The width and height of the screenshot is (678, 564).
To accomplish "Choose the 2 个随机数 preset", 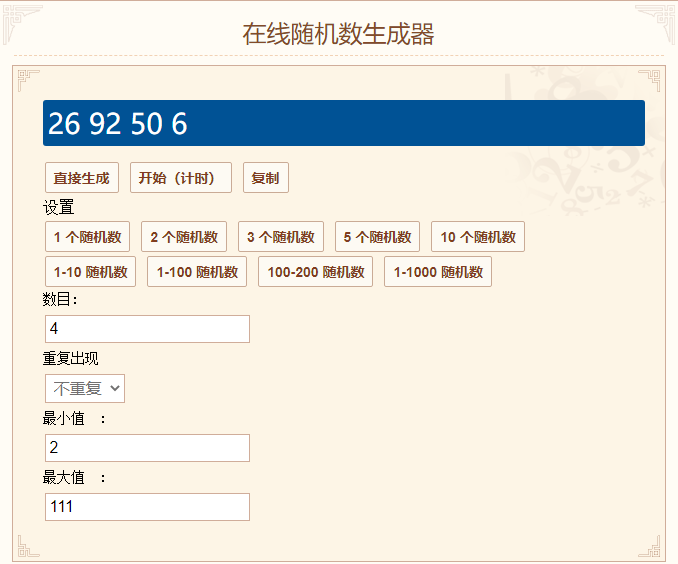I will coord(184,237).
